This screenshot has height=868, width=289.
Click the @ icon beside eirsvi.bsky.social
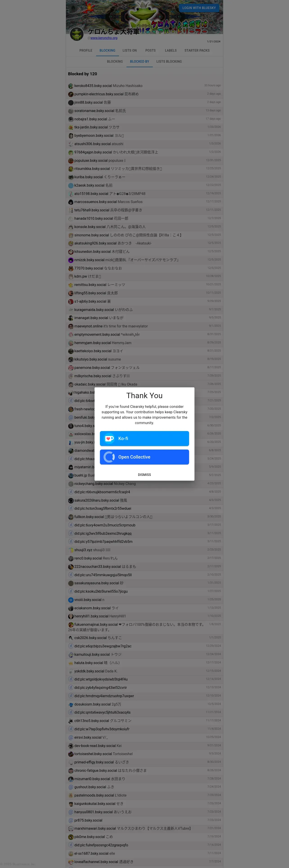pos(71,738)
